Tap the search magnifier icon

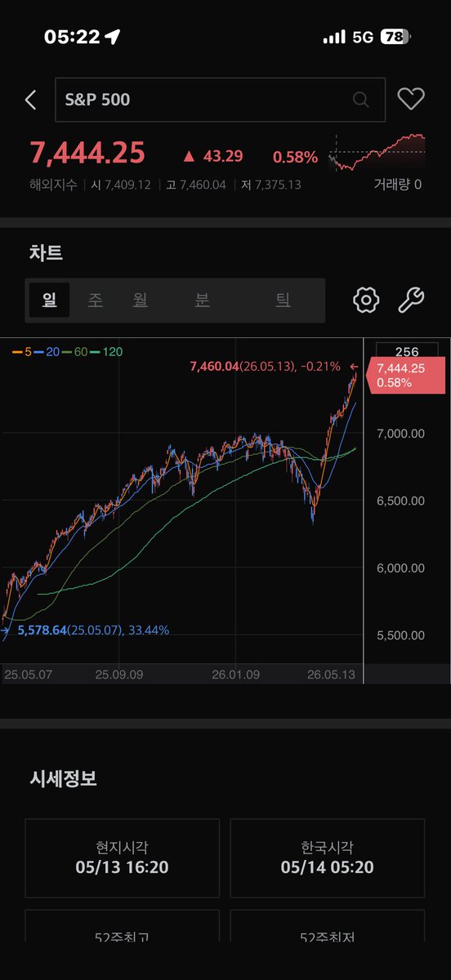[x=360, y=100]
